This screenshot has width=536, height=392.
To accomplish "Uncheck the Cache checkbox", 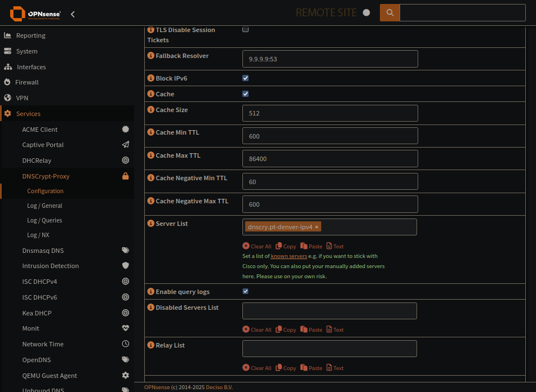I will click(x=245, y=94).
